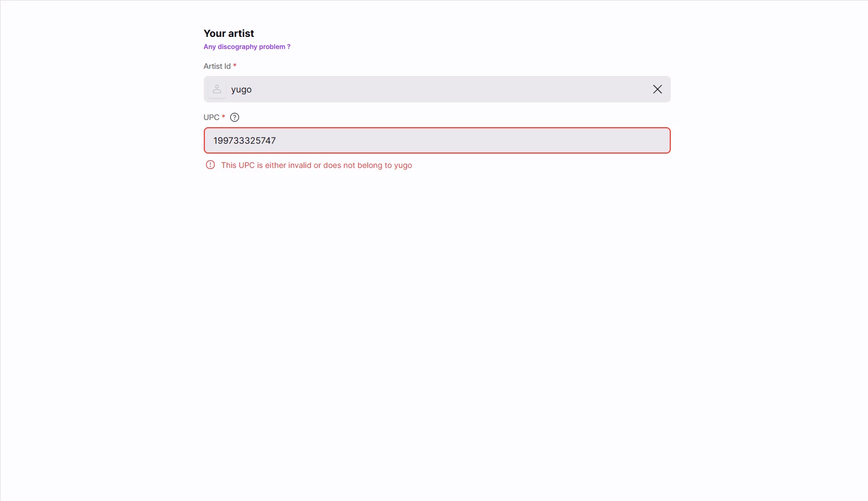The image size is (868, 501).
Task: Open the 'Any discography problem ?' link
Action: [x=247, y=47]
